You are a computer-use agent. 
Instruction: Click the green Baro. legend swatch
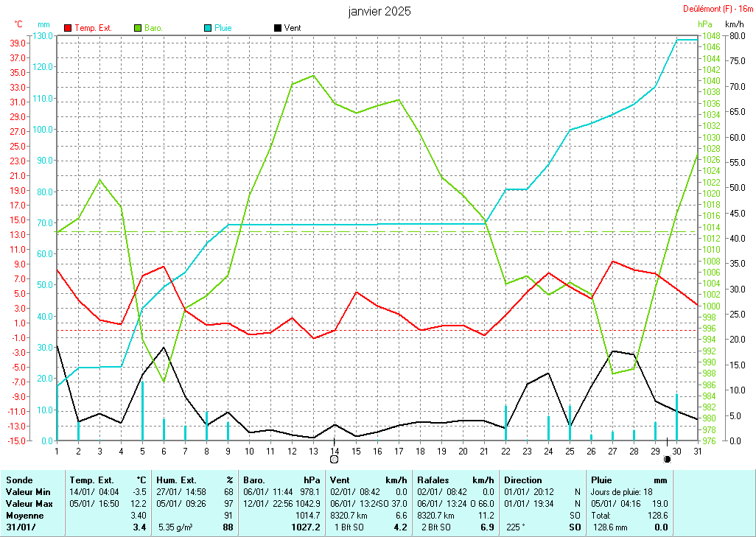(138, 28)
